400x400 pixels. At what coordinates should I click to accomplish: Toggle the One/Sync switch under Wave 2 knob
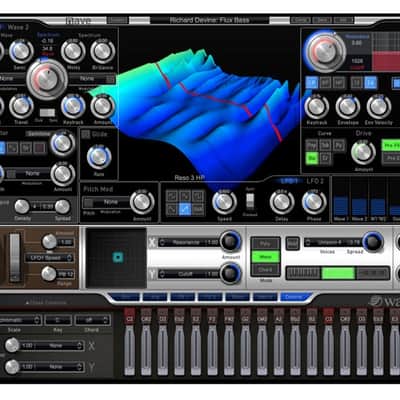click(x=47, y=113)
